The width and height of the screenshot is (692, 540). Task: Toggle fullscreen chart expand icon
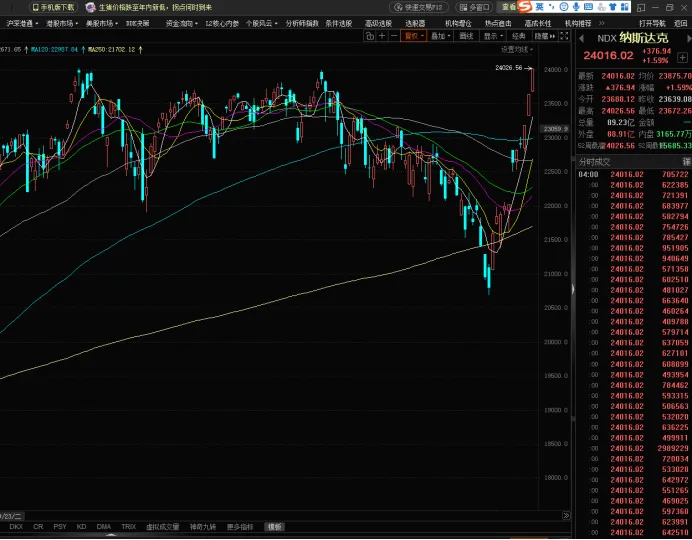pos(564,36)
